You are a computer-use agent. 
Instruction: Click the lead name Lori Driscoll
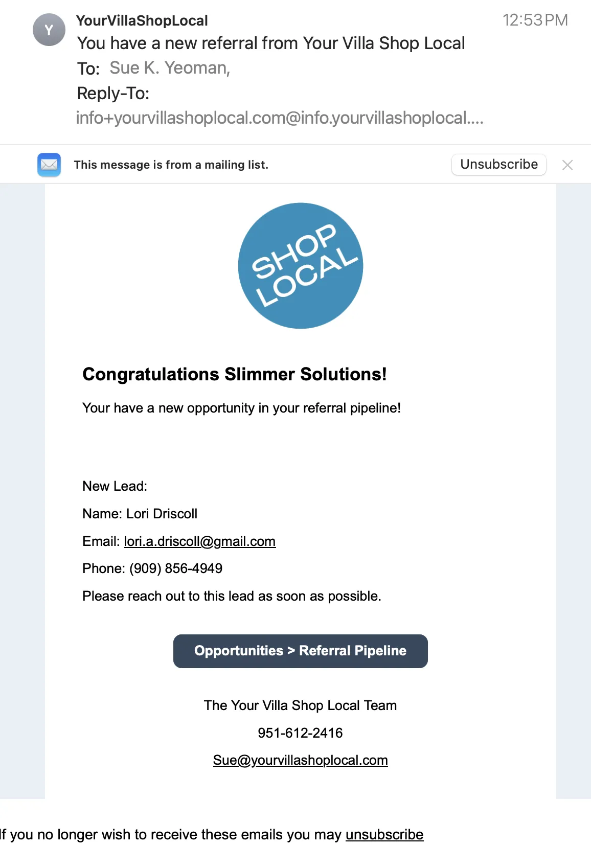click(x=162, y=514)
